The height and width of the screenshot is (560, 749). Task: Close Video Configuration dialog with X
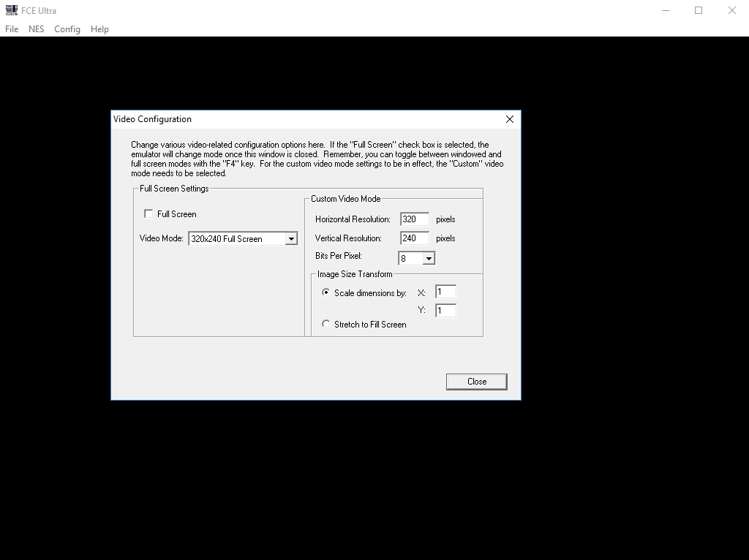tap(510, 119)
